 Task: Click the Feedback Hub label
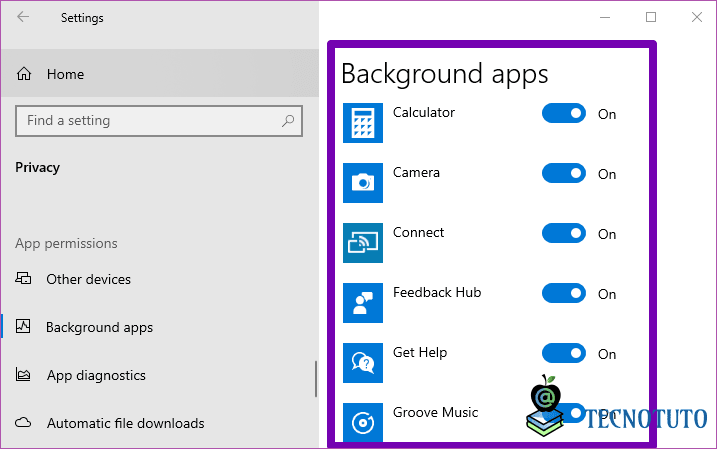[x=437, y=292]
